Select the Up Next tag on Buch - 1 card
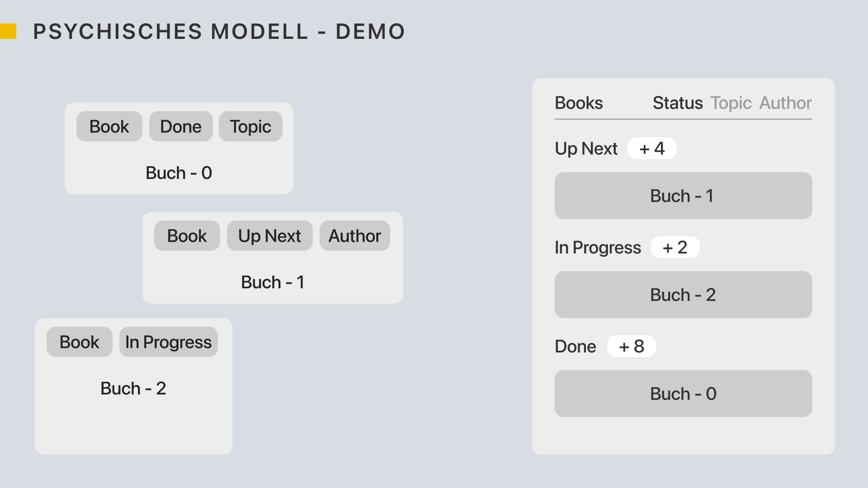The image size is (868, 488). (269, 236)
